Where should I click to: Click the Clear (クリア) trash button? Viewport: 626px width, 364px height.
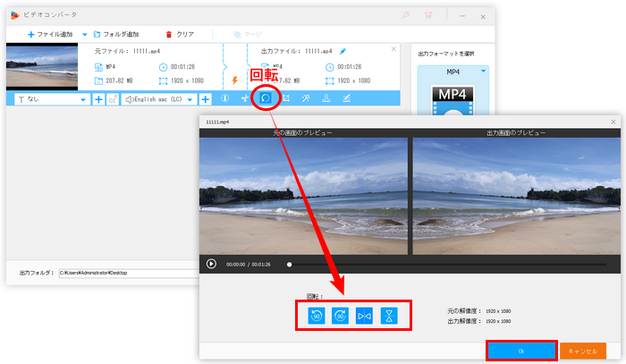click(180, 34)
